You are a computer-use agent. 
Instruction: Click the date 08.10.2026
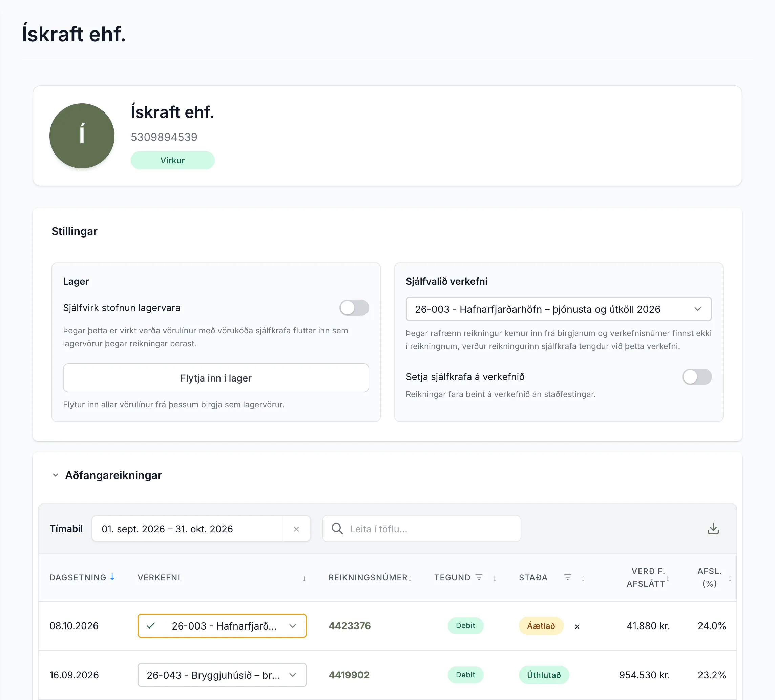click(74, 626)
